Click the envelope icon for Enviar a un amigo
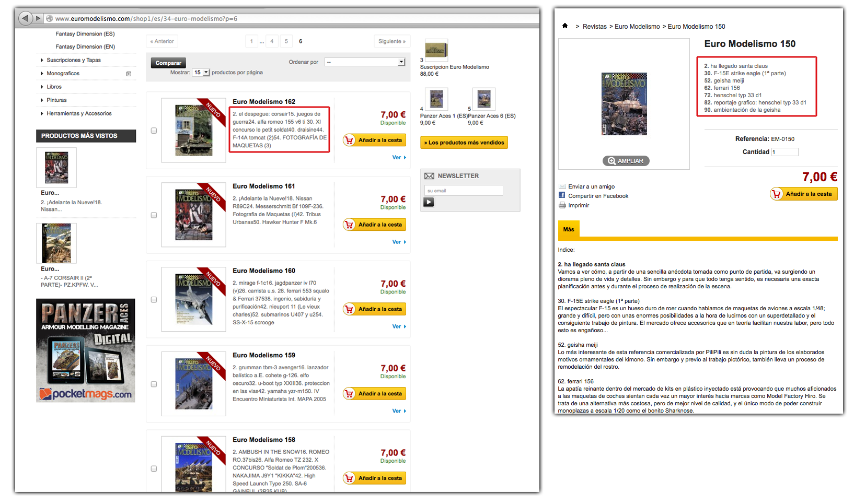854x504 pixels. tap(562, 186)
